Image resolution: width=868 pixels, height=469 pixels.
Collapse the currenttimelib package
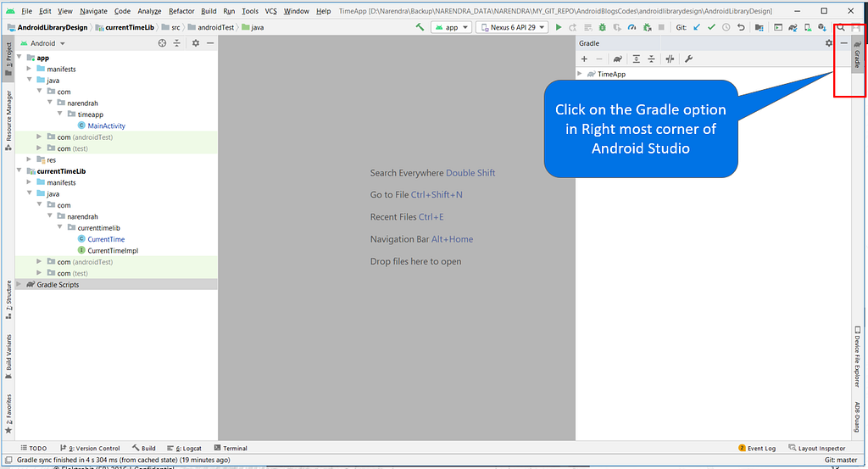tap(59, 227)
